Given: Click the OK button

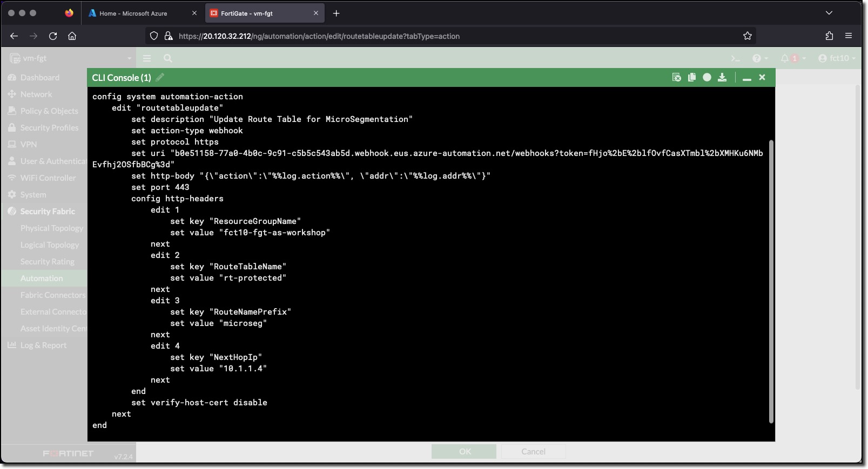Looking at the screenshot, I should pyautogui.click(x=465, y=452).
